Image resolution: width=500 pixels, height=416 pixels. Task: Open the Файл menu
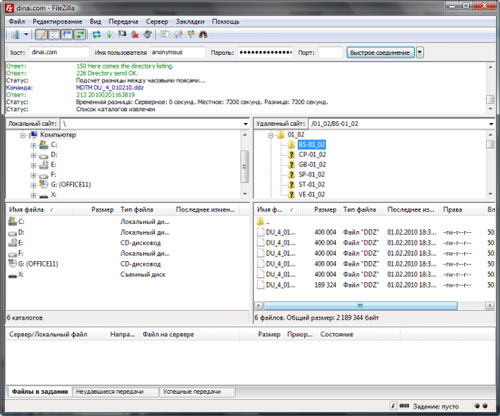tap(17, 22)
